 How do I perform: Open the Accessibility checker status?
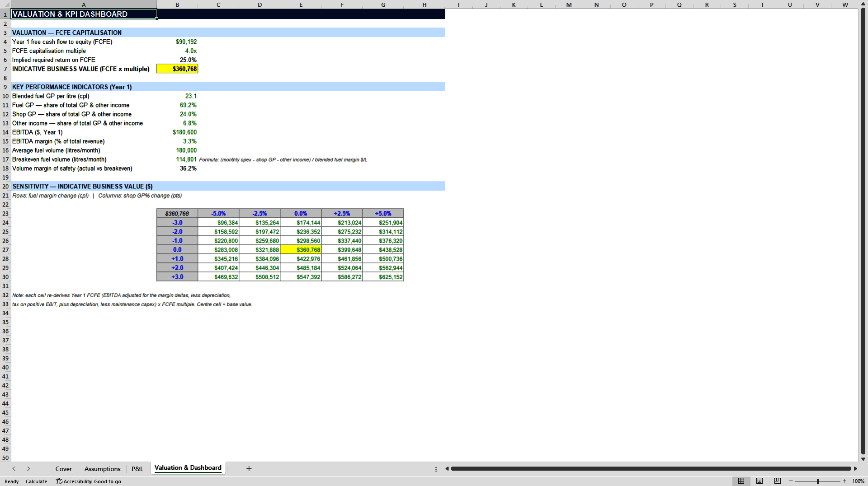click(x=89, y=481)
